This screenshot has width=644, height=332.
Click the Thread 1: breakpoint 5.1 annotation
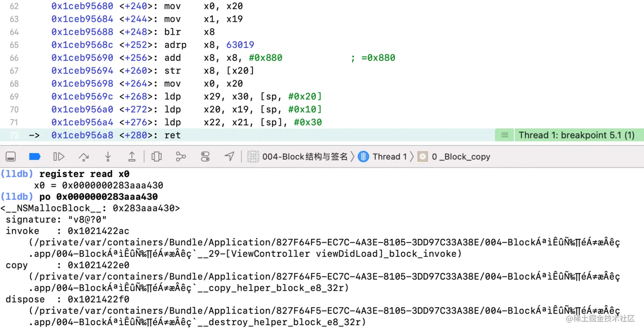coord(576,135)
